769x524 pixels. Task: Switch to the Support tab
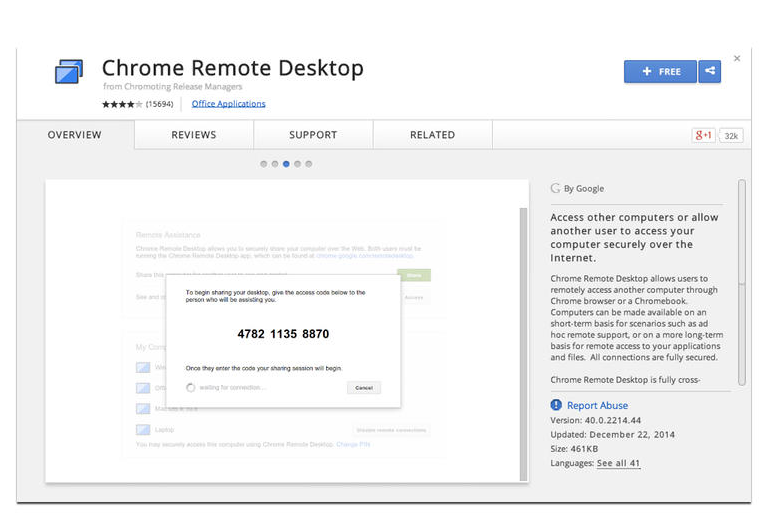point(313,134)
